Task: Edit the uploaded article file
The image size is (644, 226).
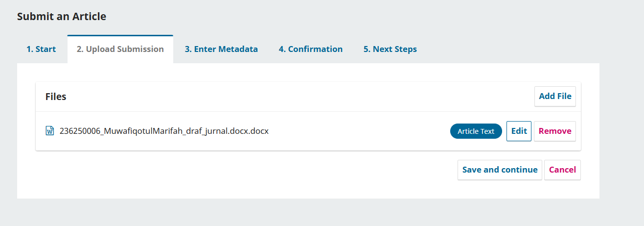Action: 519,131
